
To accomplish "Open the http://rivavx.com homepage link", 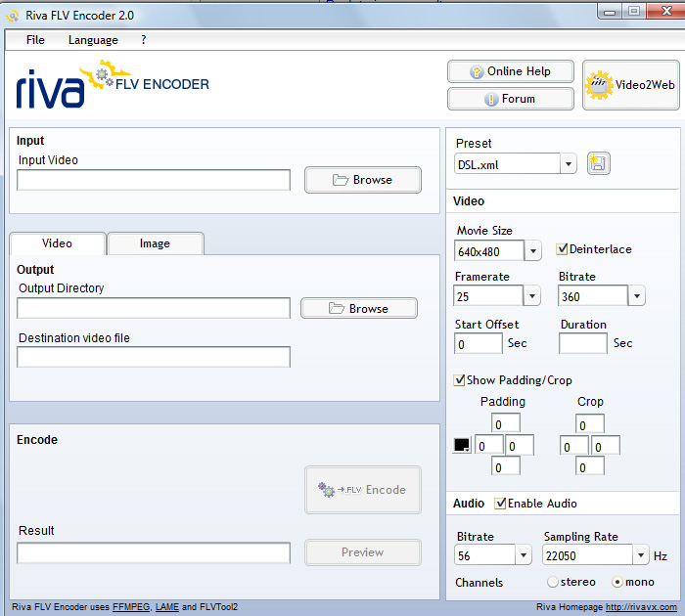I will tap(641, 607).
